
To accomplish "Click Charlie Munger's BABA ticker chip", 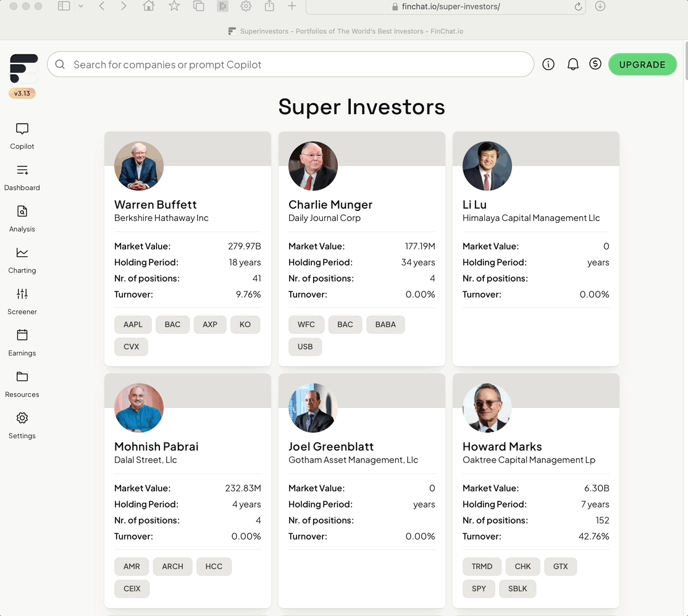I will click(385, 325).
